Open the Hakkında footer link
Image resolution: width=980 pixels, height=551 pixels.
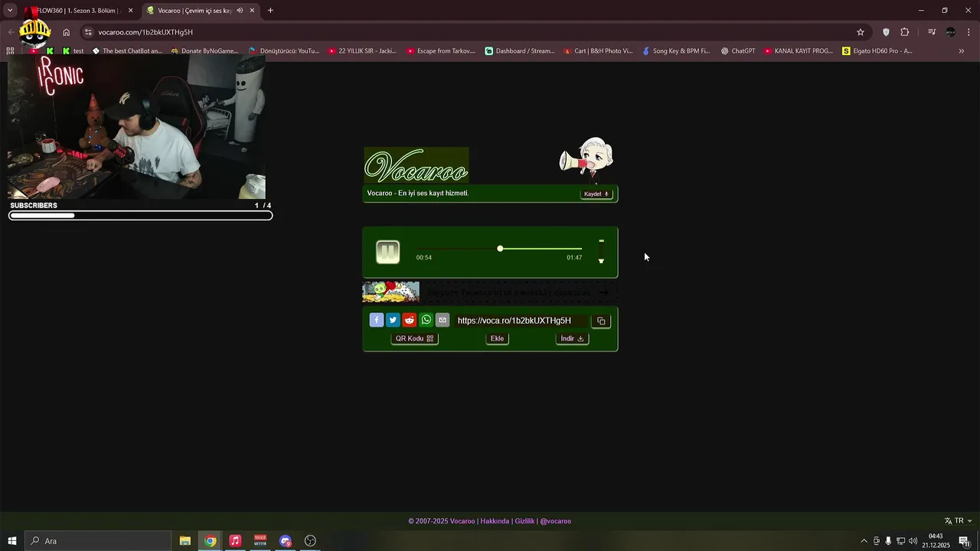pyautogui.click(x=495, y=521)
